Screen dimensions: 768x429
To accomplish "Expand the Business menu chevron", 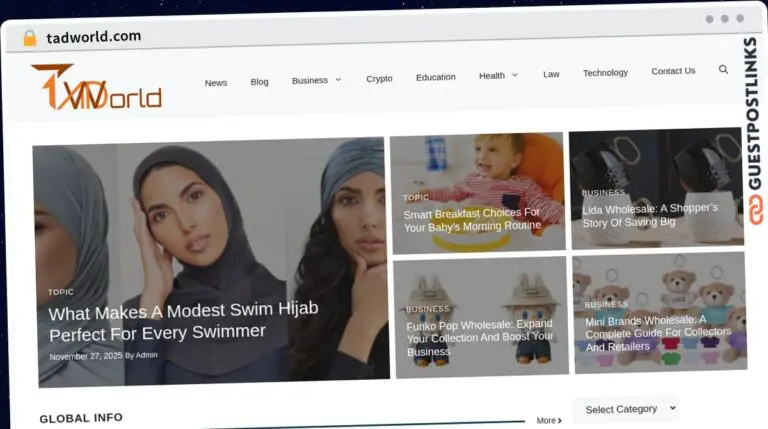I will [x=338, y=79].
